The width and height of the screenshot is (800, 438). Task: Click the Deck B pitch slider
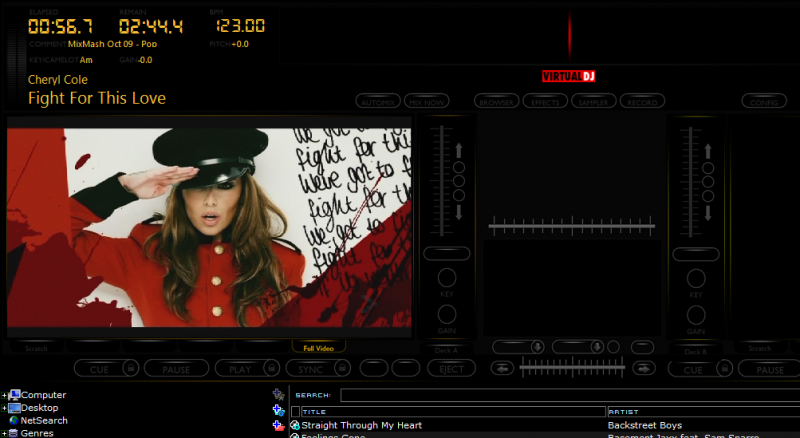pos(691,182)
